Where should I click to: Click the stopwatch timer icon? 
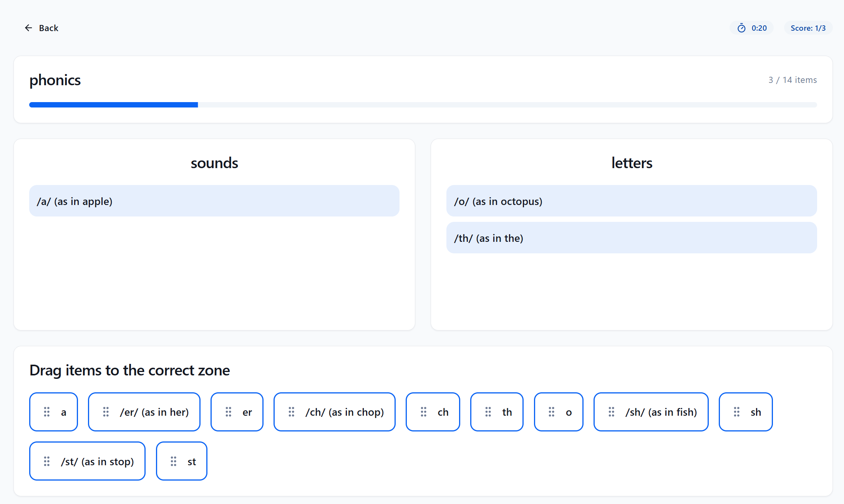pos(741,28)
